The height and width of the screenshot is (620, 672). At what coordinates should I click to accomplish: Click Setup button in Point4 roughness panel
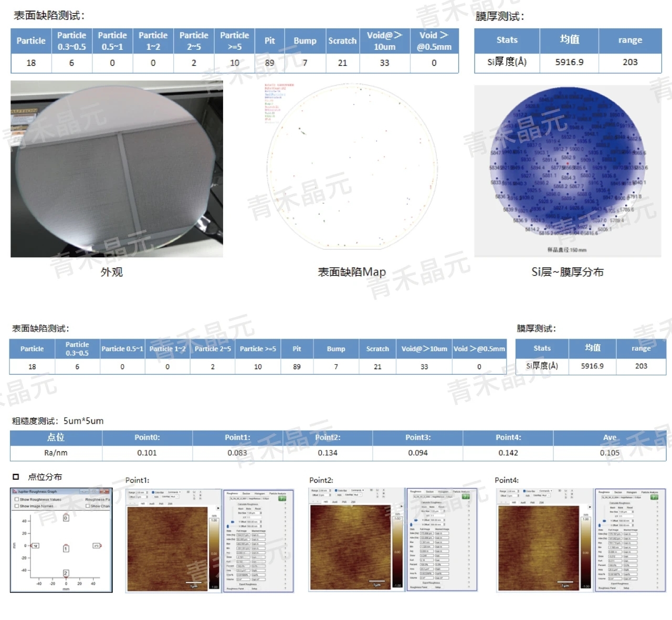click(626, 588)
